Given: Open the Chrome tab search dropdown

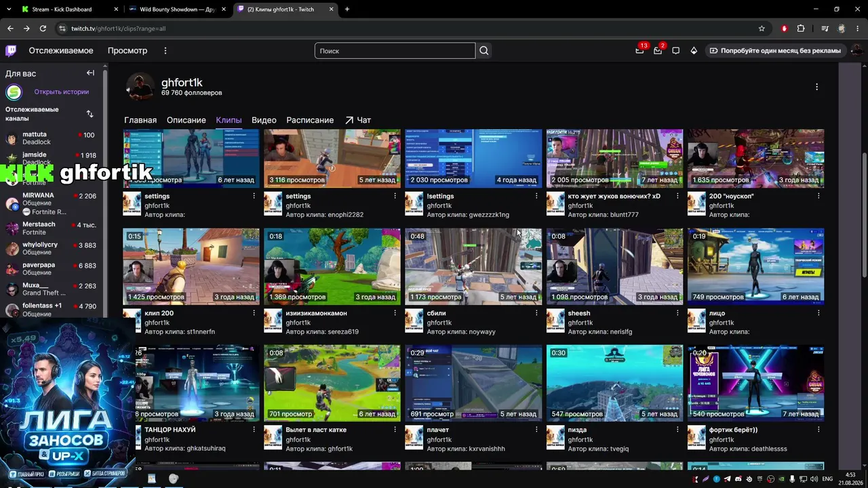Looking at the screenshot, I should 10,9.
